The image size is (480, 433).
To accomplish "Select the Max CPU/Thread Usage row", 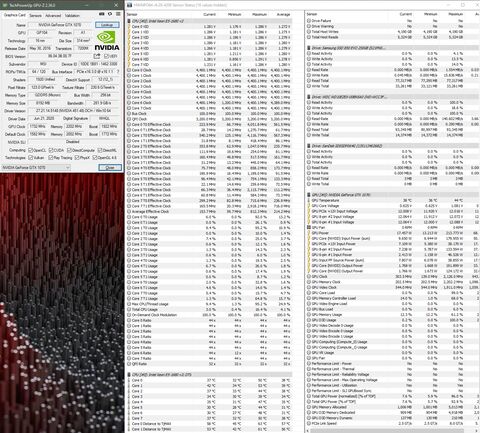I will 209,304.
